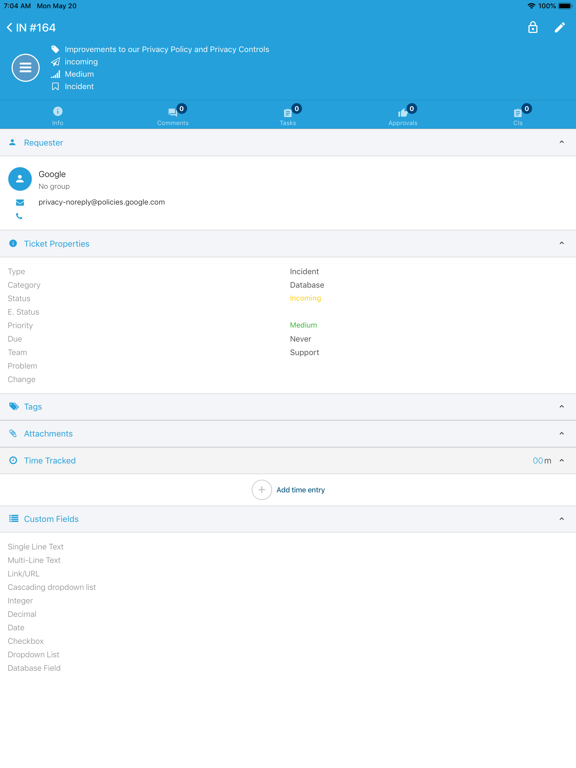Open the edit pencil icon
576x768 pixels.
pos(559,27)
